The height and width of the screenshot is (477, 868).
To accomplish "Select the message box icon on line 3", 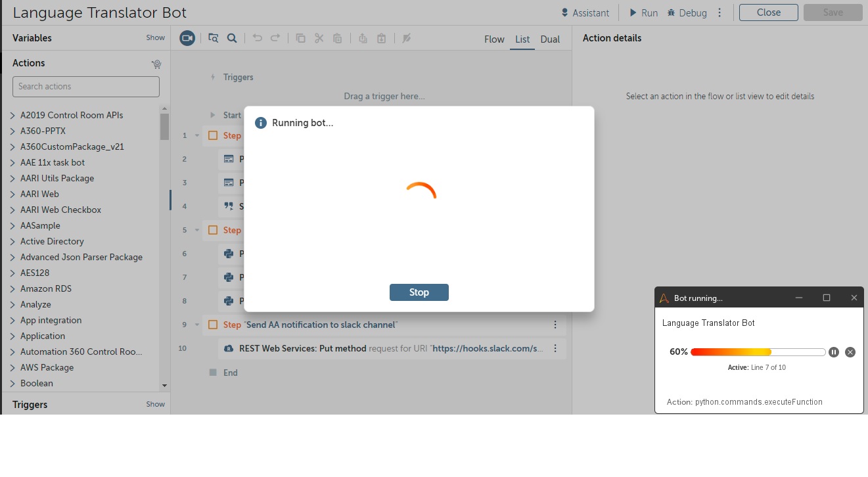I will [229, 183].
